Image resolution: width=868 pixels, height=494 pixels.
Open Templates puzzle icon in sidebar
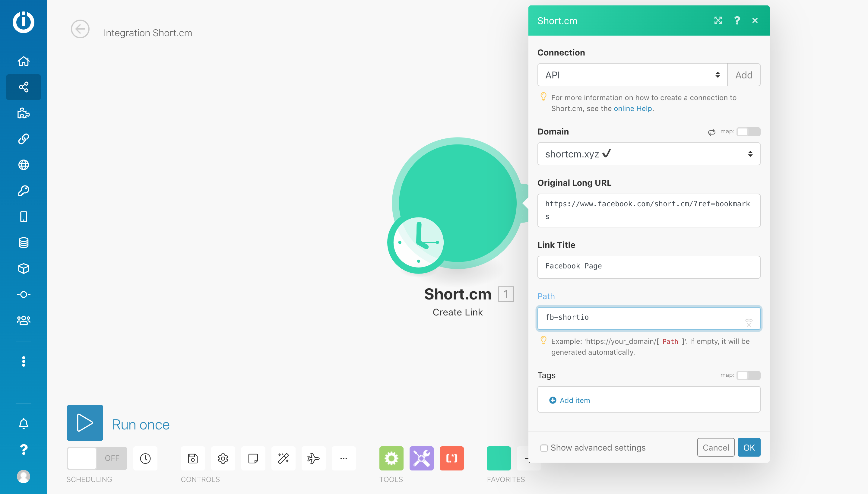point(24,113)
